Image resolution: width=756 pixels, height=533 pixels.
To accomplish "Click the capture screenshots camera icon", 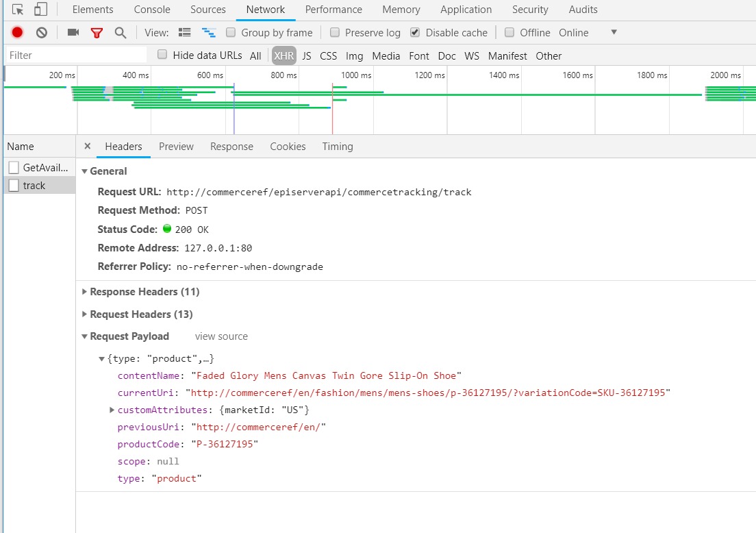I will (73, 32).
